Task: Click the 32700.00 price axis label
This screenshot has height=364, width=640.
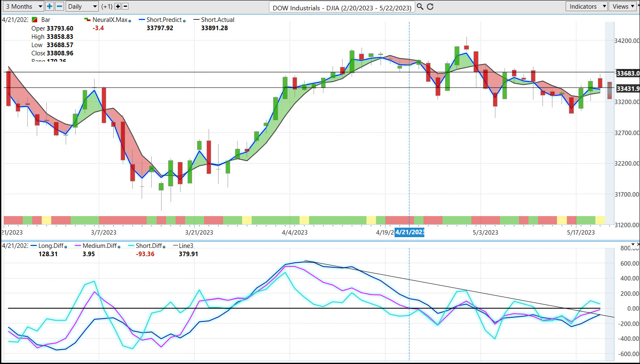Action: coord(627,133)
